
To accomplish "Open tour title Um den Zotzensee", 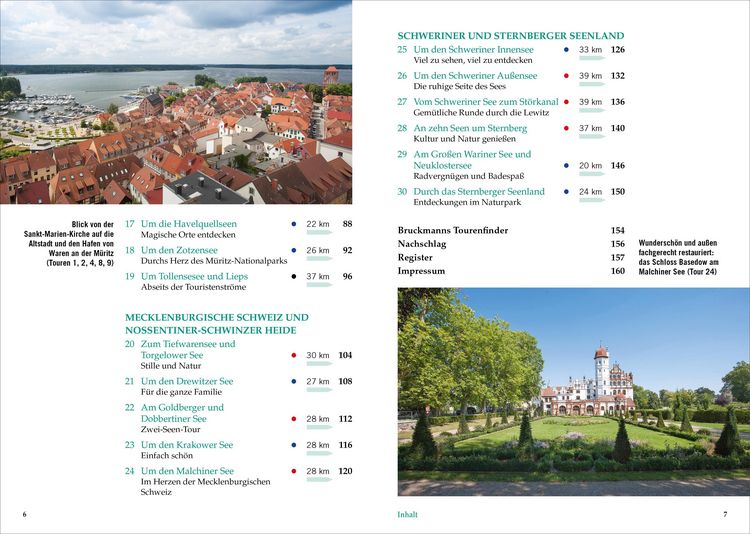I will point(179,250).
